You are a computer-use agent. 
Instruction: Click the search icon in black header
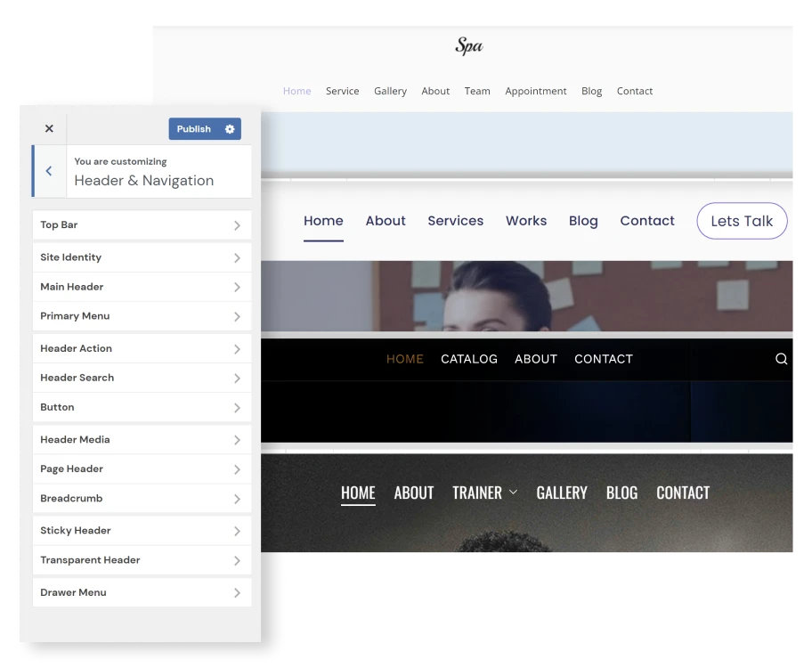coord(782,359)
